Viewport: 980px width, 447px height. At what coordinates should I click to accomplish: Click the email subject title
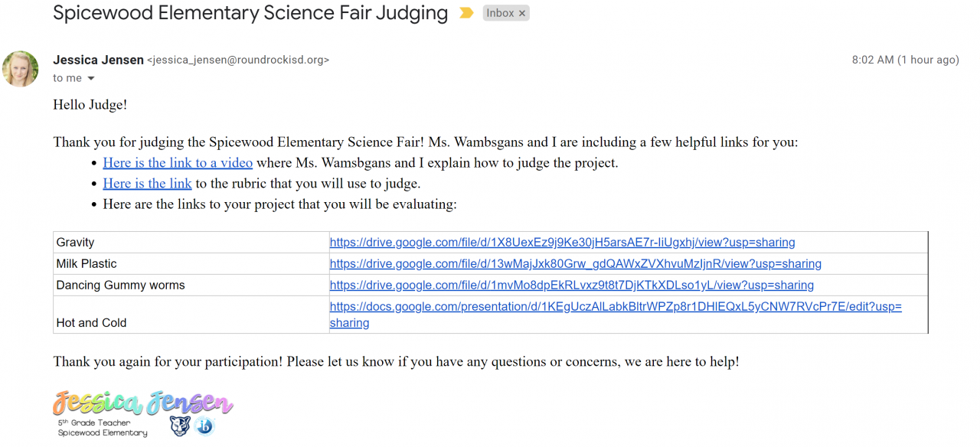tap(250, 13)
